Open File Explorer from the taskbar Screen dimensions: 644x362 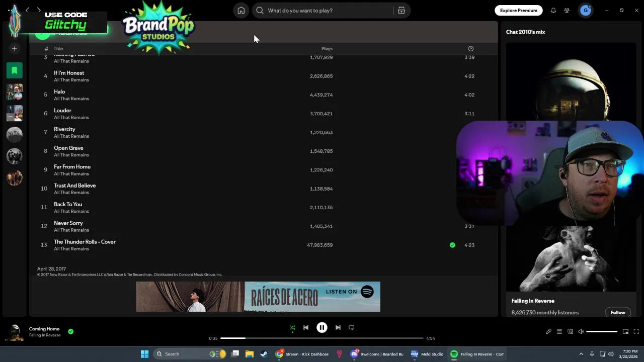(249, 354)
